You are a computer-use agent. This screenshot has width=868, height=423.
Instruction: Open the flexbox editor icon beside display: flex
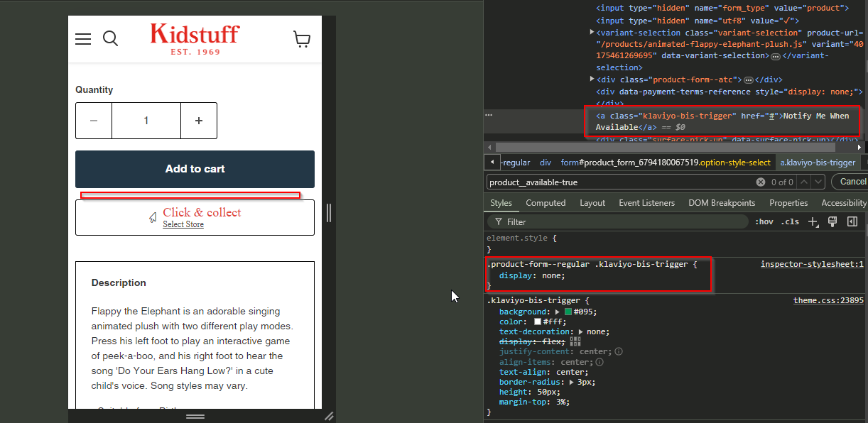click(x=575, y=341)
